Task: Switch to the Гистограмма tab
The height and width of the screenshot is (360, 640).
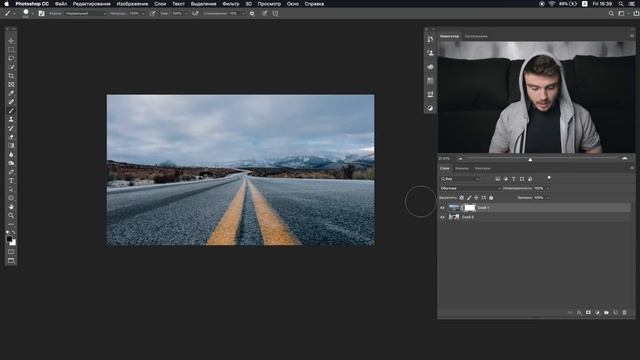Action: coord(476,36)
